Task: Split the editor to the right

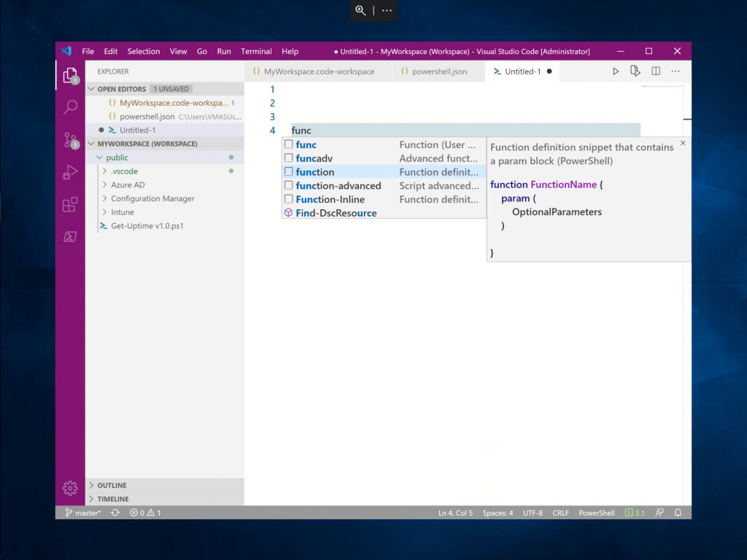Action: click(656, 71)
